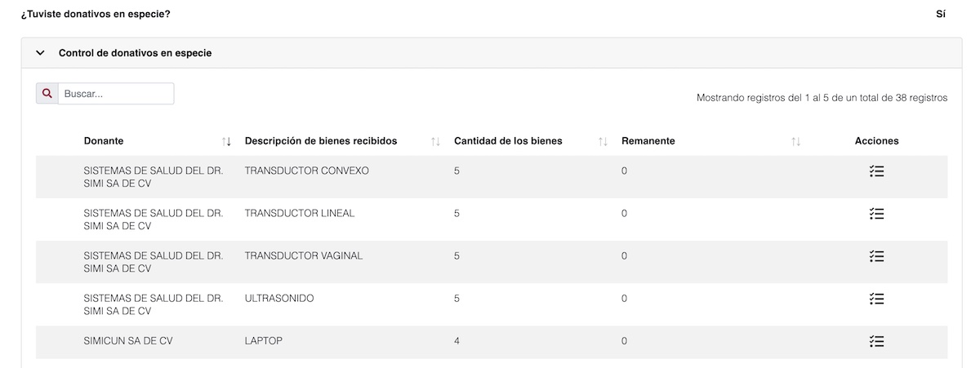The image size is (980, 368).
Task: Open actions checklist for TRANSDUCTOR CONVEXO row
Action: [876, 171]
